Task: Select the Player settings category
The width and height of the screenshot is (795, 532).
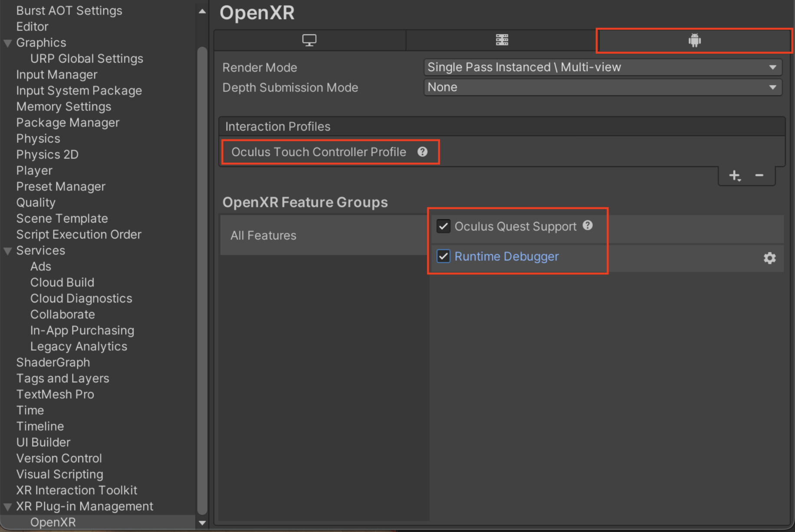Action: click(x=34, y=171)
